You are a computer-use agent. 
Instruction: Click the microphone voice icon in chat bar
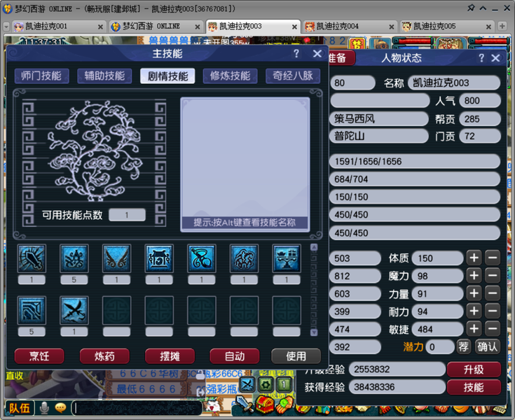coord(44,408)
